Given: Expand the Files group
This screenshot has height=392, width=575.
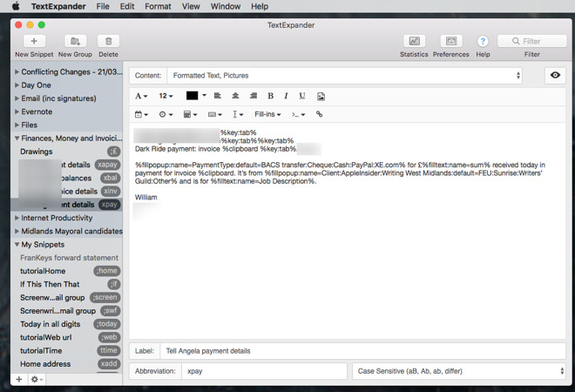Looking at the screenshot, I should [17, 125].
